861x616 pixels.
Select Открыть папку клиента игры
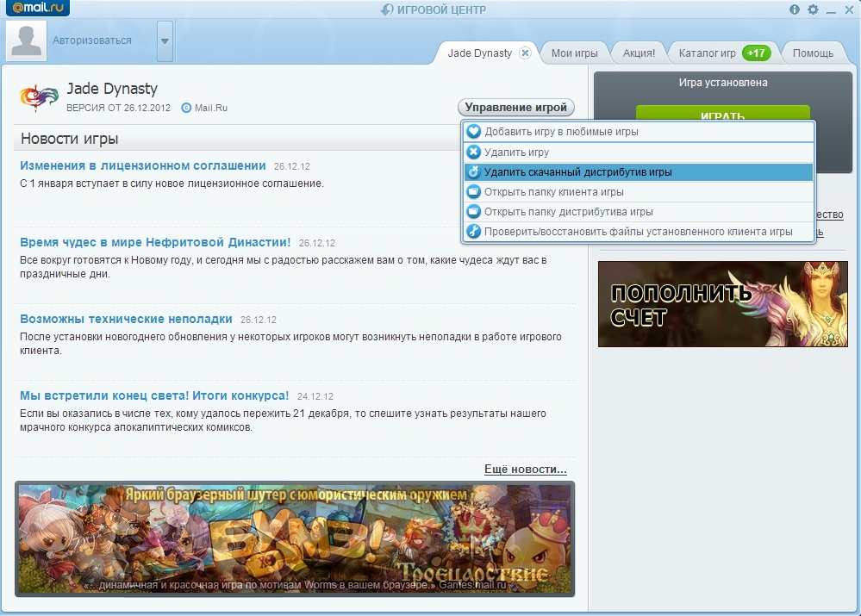coord(638,191)
